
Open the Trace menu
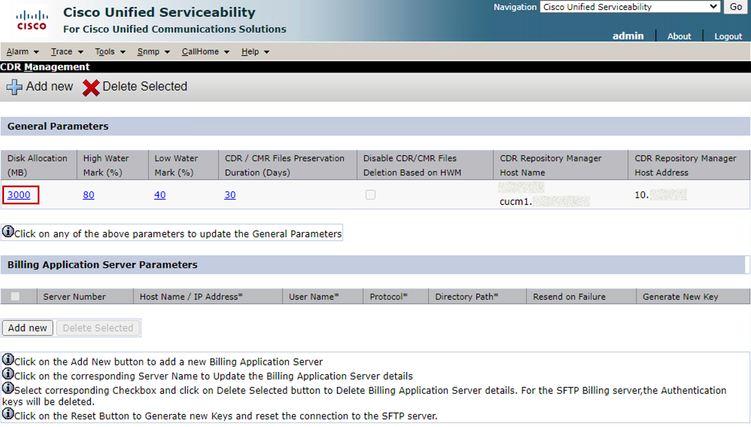(x=67, y=52)
